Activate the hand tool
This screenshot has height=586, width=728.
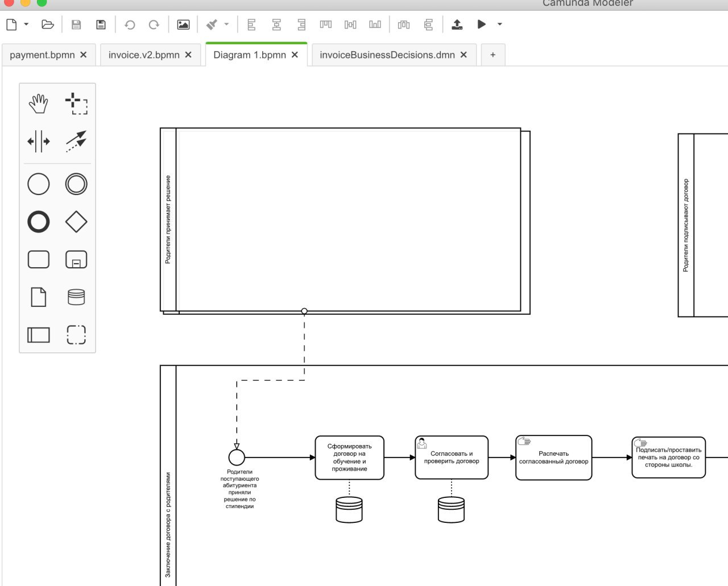point(39,103)
